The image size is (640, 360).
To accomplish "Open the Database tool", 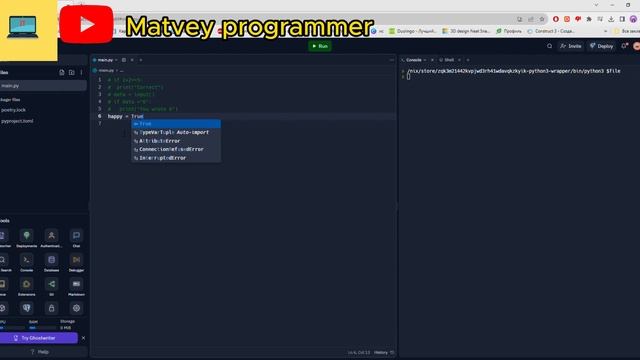I will point(51,262).
